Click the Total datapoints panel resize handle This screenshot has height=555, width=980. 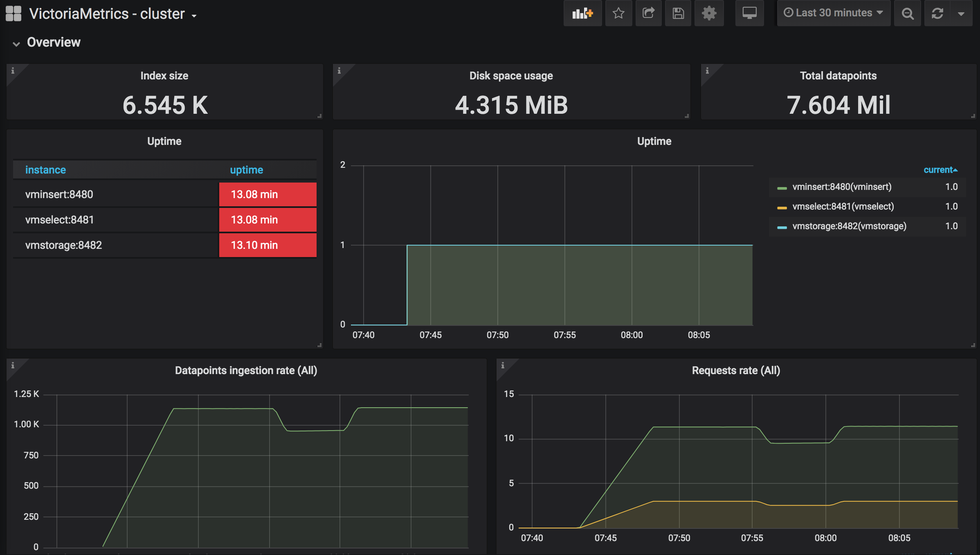pos(973,116)
